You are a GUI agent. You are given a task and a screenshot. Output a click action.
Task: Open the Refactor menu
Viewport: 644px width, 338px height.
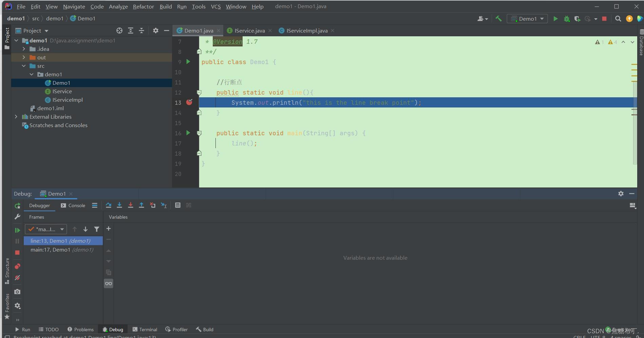click(x=143, y=6)
